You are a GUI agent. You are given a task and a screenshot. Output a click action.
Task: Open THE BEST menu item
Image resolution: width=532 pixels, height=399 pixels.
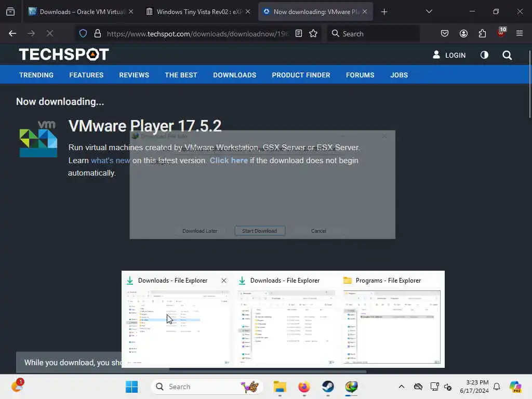[x=181, y=75]
